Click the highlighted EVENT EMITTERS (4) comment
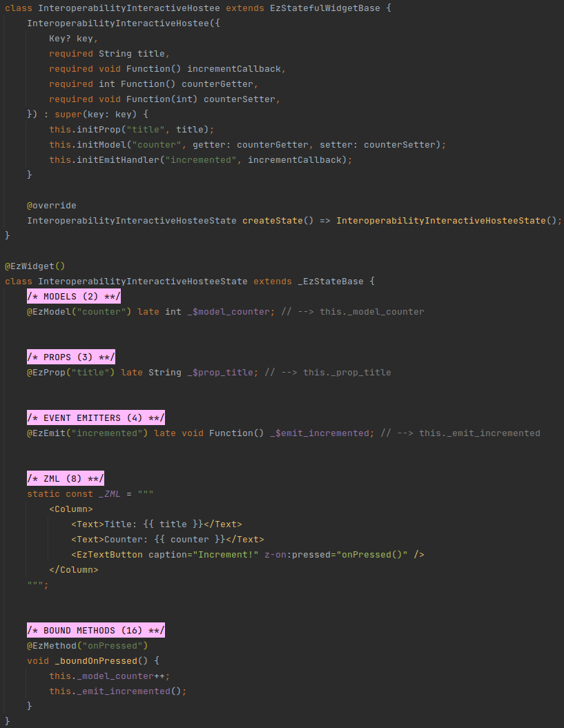 pos(96,418)
